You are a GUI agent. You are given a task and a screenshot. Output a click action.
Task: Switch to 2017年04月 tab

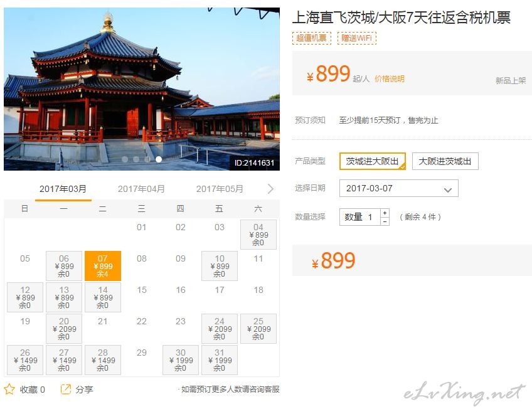141,189
